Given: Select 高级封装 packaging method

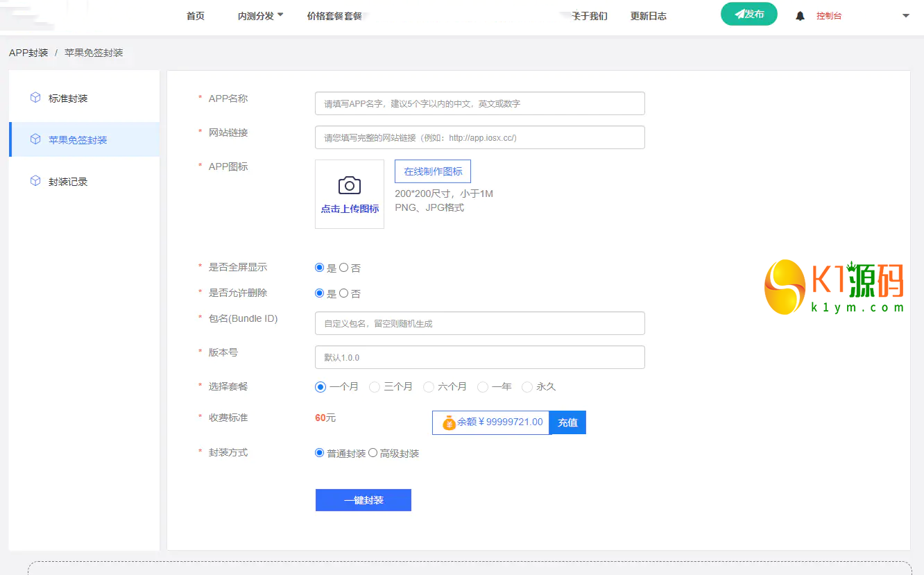Looking at the screenshot, I should pyautogui.click(x=373, y=453).
